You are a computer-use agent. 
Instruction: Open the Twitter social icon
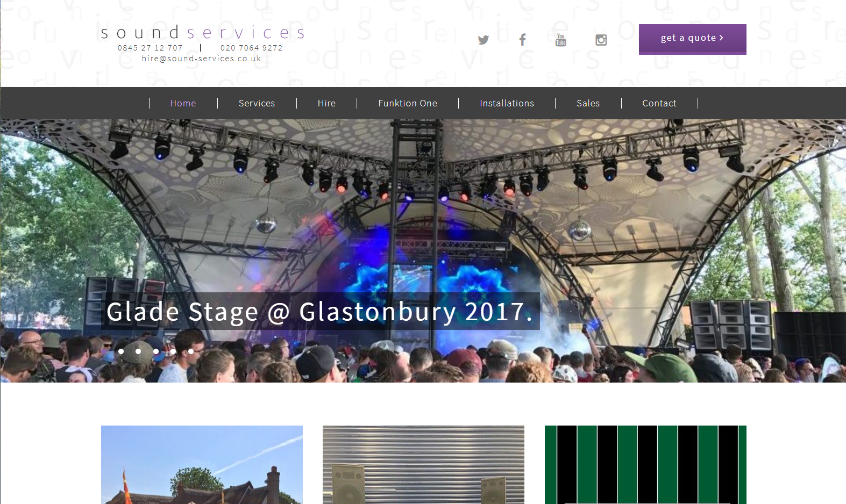483,40
